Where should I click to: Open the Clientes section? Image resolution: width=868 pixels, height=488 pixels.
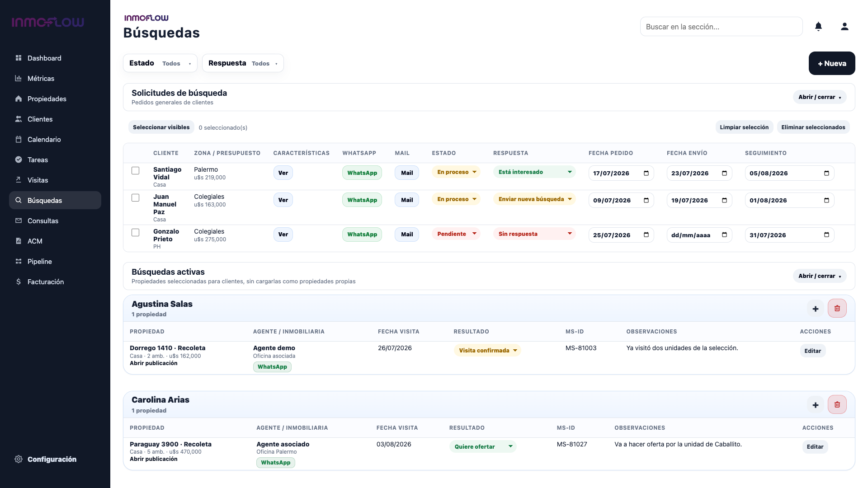(x=55, y=119)
